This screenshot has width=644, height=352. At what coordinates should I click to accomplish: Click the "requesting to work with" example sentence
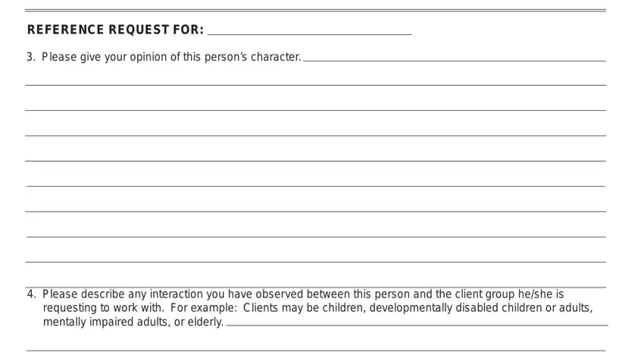(x=317, y=307)
